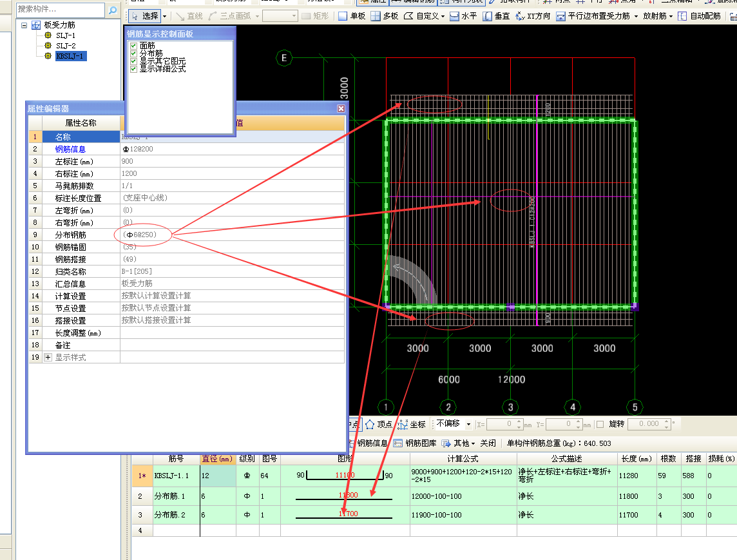Viewport: 737px width, 560px height.
Task: Open the 其他 dropdown menu
Action: point(458,443)
